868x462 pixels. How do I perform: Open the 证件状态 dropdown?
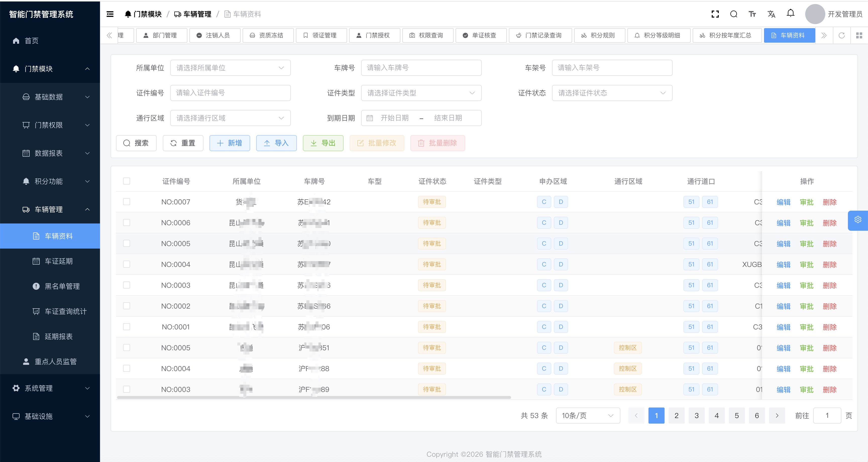(x=612, y=93)
